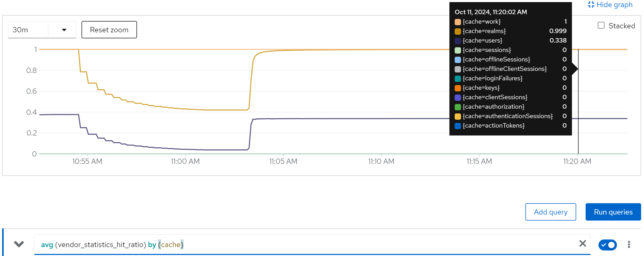Click the Hide graph collapse icon
Viewport: 644px width, 256px height.
pos(591,5)
